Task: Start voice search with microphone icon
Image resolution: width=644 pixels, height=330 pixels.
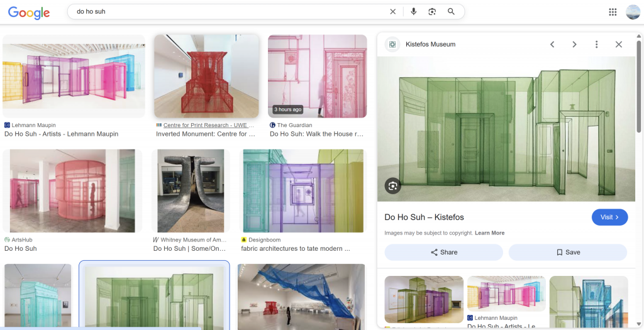Action: click(x=414, y=11)
